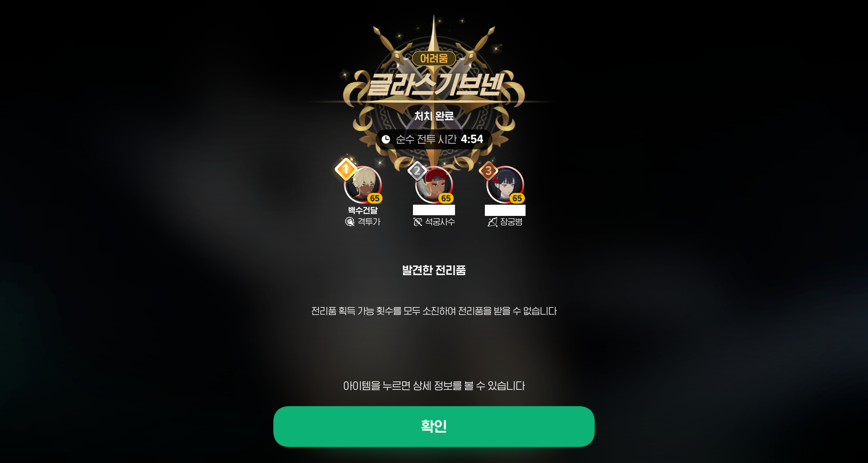Screen dimensions: 868x463
Task: Click the 발견한 전리품 loot heading
Action: tap(434, 270)
